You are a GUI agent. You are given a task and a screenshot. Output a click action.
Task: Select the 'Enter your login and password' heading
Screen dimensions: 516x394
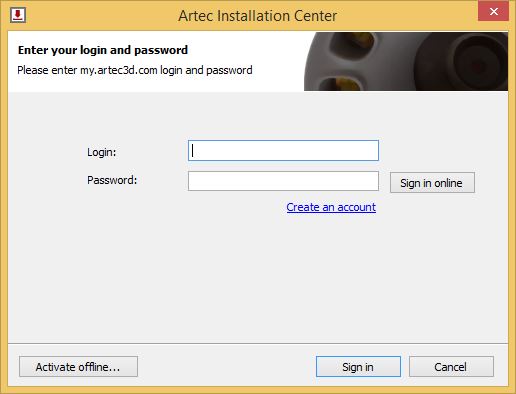click(x=103, y=50)
